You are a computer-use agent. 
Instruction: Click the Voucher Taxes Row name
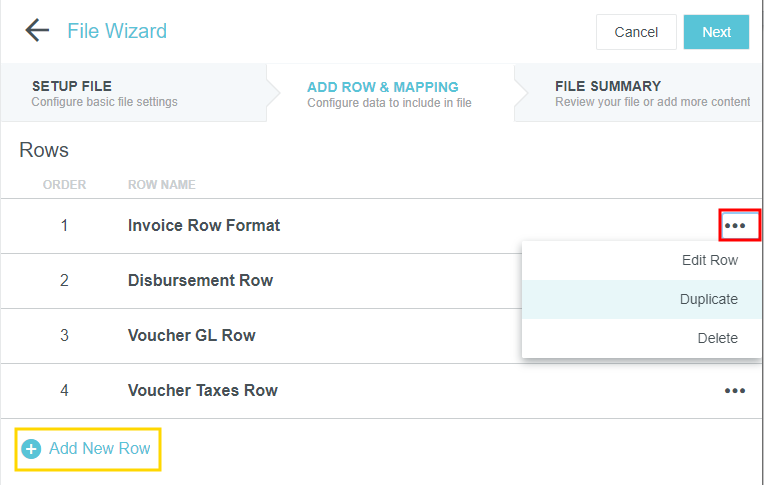coord(202,391)
